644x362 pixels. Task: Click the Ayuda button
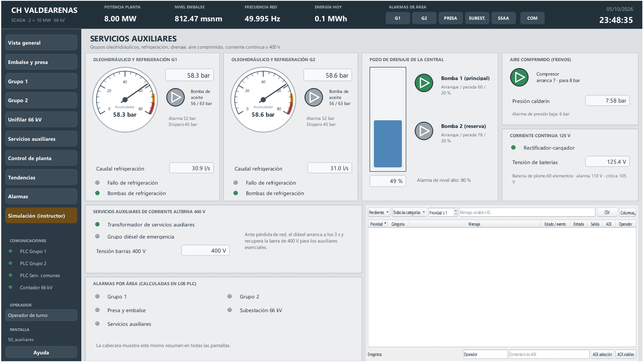point(41,352)
